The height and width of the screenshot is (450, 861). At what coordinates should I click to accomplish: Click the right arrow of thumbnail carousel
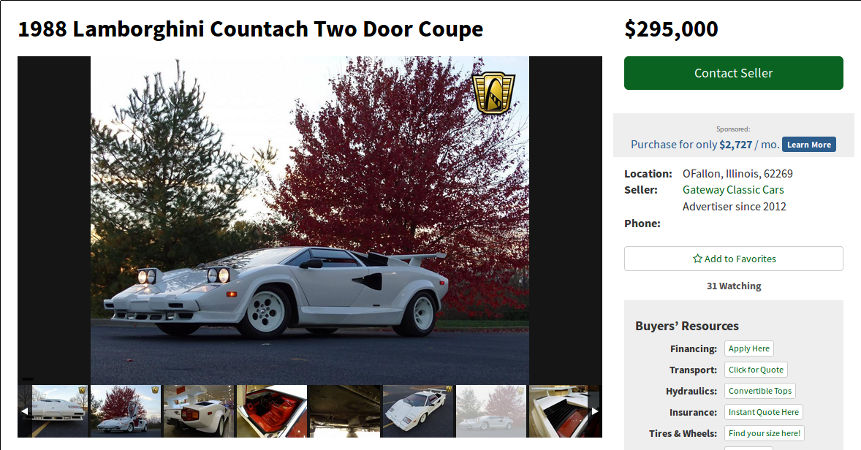tap(595, 411)
